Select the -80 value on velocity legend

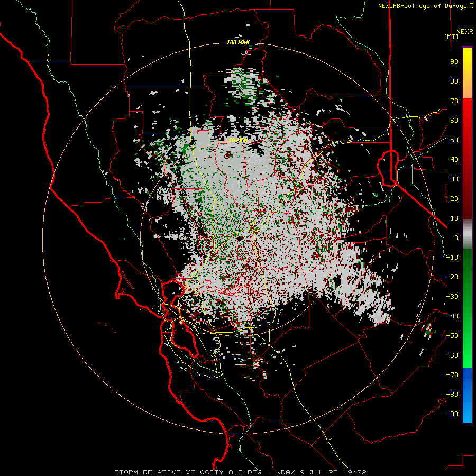click(452, 395)
